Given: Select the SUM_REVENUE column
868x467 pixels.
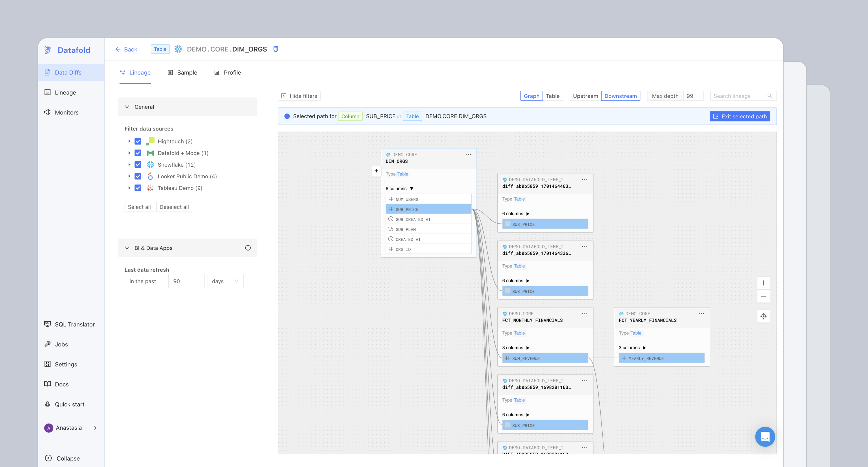Looking at the screenshot, I should click(x=545, y=358).
